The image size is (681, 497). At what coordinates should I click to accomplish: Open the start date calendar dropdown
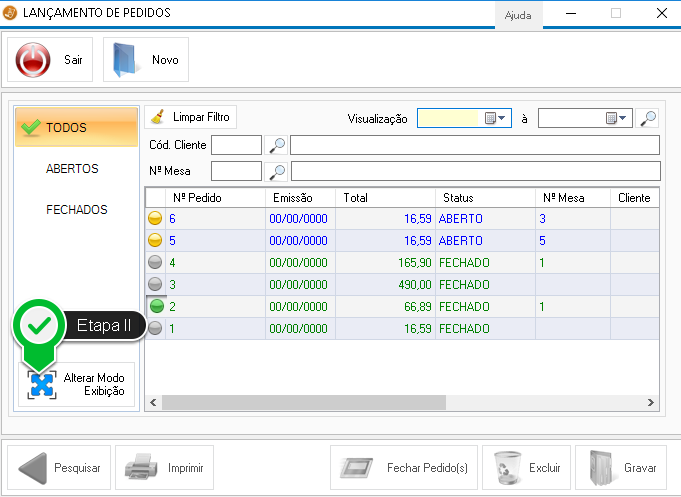pos(495,118)
